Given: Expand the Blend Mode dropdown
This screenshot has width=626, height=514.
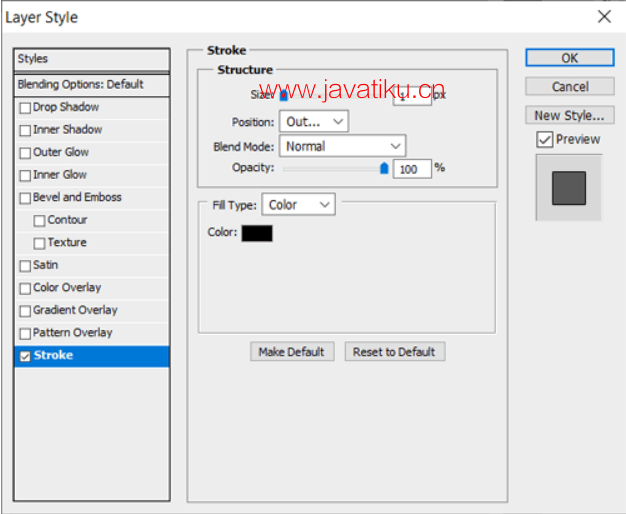Looking at the screenshot, I should (x=342, y=146).
